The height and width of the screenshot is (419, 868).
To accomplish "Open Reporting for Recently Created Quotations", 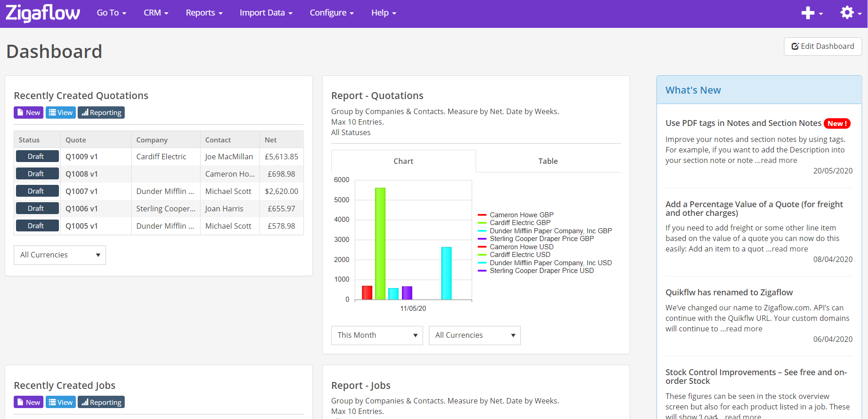I will click(x=101, y=112).
